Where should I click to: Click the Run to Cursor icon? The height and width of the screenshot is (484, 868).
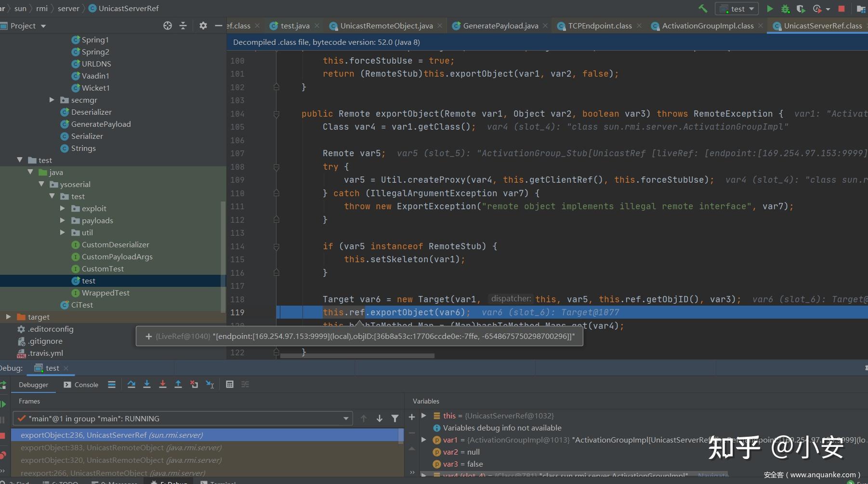click(210, 384)
